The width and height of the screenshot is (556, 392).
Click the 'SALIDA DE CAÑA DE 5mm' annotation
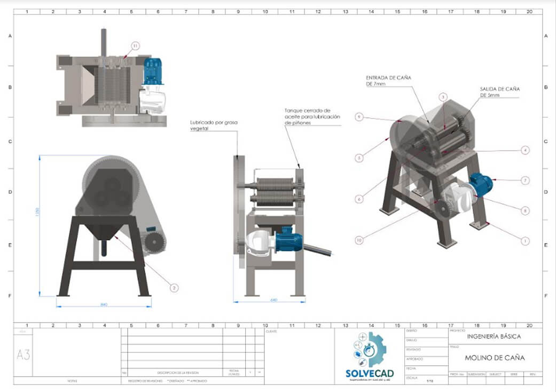(x=499, y=92)
